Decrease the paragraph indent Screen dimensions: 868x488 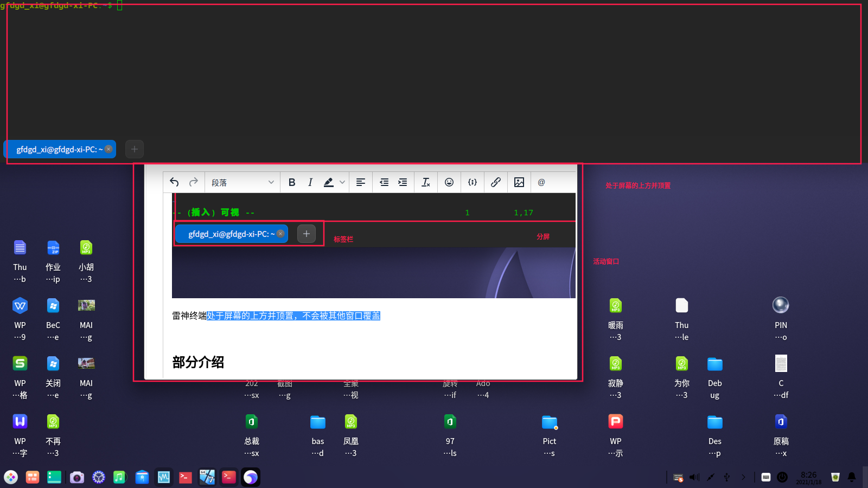click(384, 182)
